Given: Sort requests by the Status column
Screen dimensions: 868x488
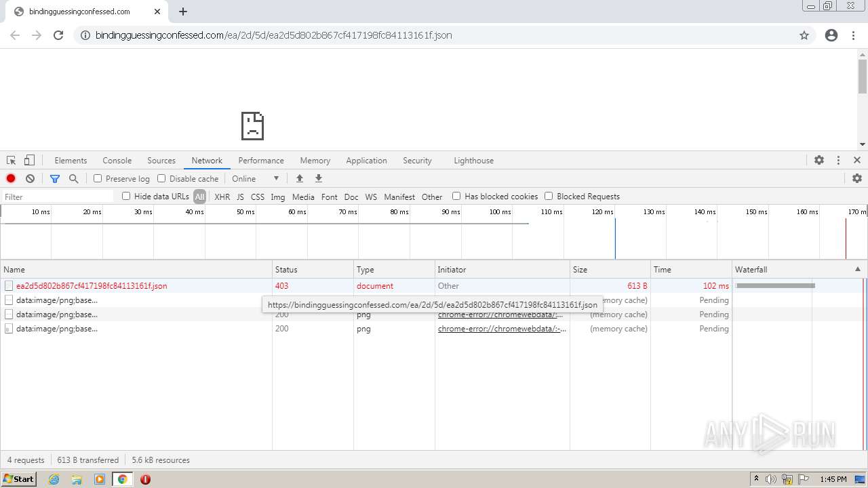Looking at the screenshot, I should (x=313, y=270).
